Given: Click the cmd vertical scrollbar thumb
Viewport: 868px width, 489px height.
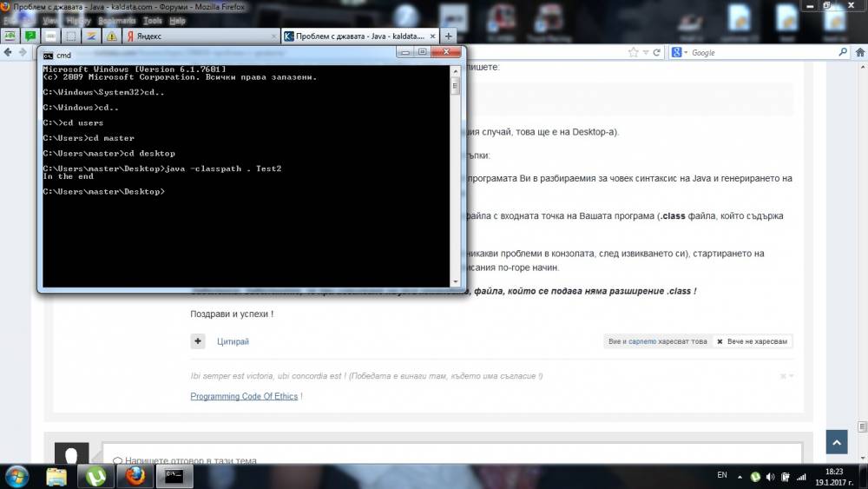Looking at the screenshot, I should point(456,86).
